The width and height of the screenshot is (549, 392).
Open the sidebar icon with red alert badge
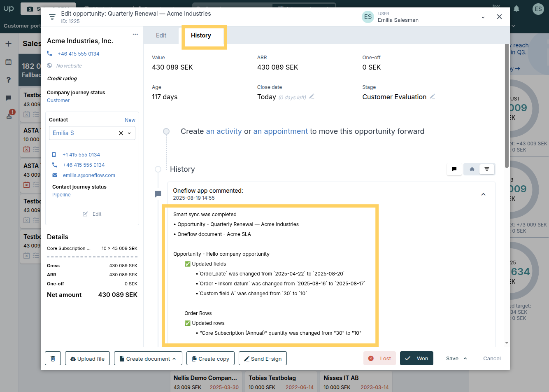click(9, 115)
